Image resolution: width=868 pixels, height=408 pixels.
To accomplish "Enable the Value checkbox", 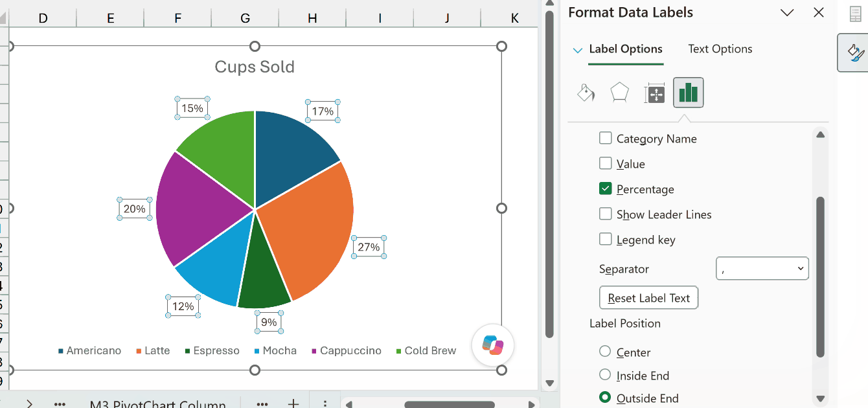I will [606, 163].
